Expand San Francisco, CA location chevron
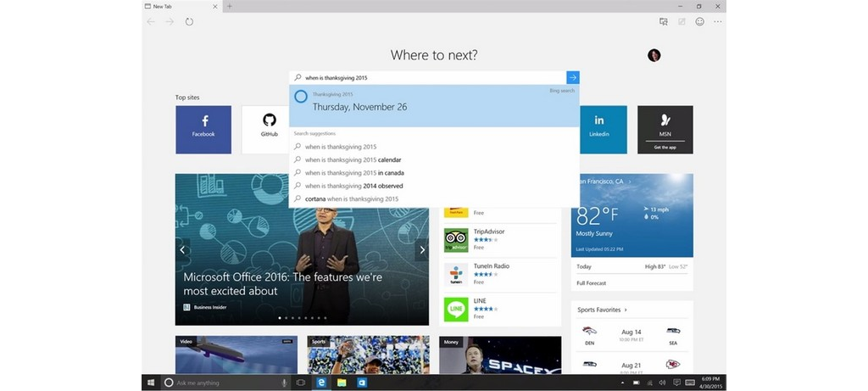This screenshot has width=868, height=391. point(630,182)
